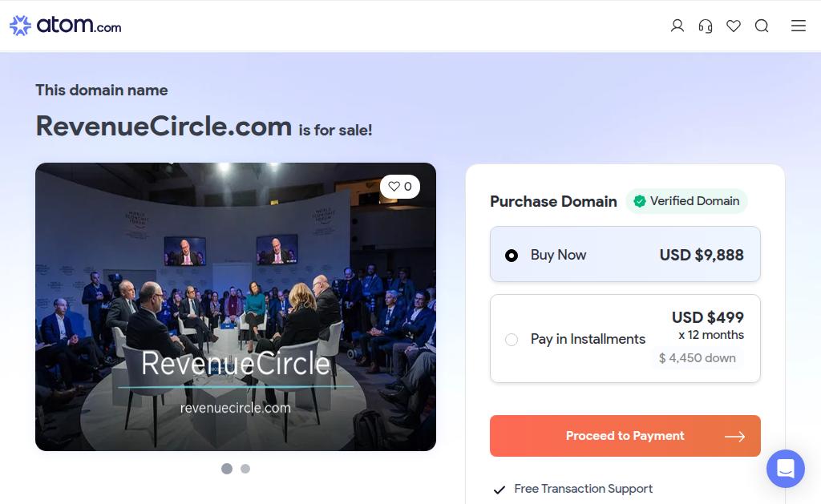Click the USD $9,888 price

click(702, 255)
